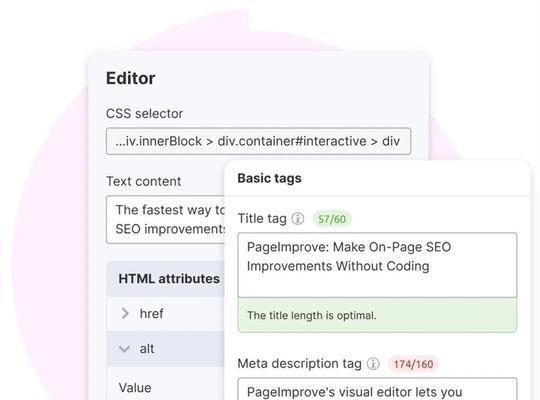
Task: Click the Meta description tag info icon
Action: 373,363
